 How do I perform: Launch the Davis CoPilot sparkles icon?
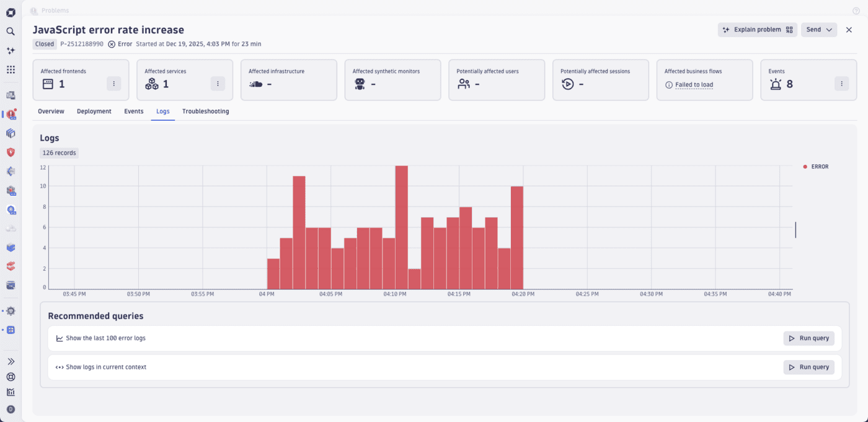pyautogui.click(x=10, y=50)
